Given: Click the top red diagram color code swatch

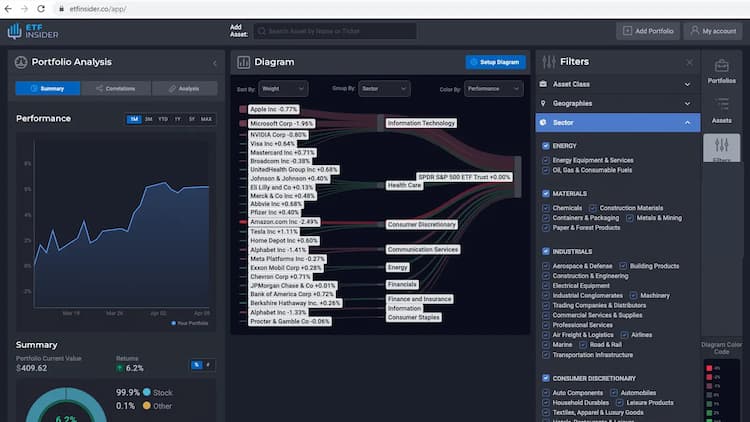Looking at the screenshot, I should [x=709, y=368].
